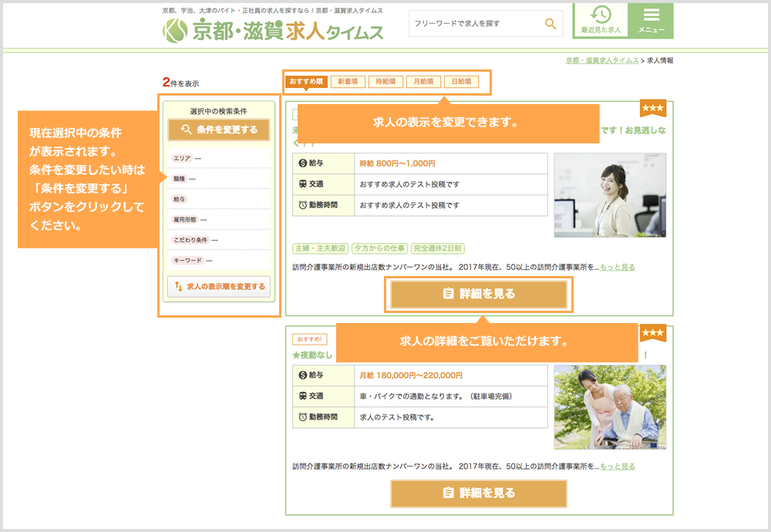Screen dimensions: 771x532
Task: Sort listings by 月給順
Action: point(423,82)
